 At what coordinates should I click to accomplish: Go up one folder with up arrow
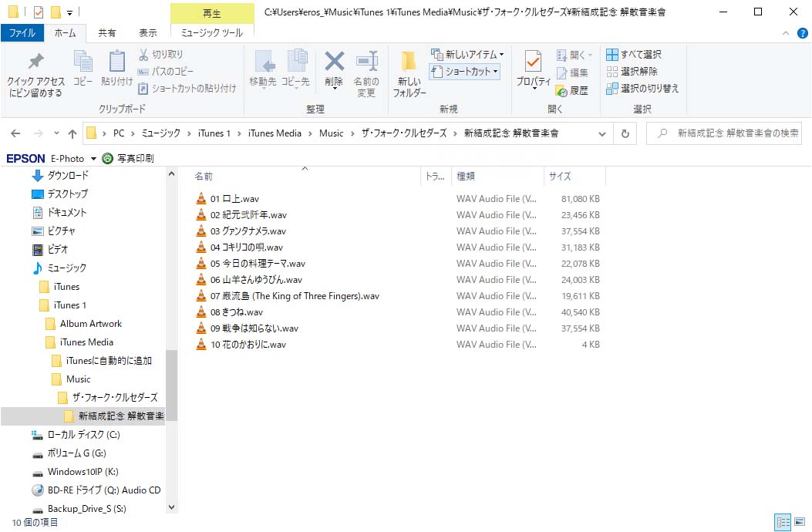coord(72,133)
